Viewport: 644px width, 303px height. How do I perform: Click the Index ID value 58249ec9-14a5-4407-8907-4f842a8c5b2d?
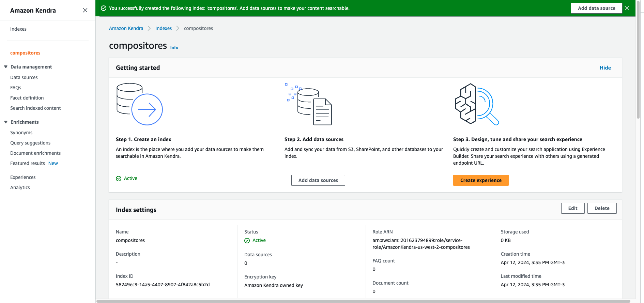tap(163, 285)
